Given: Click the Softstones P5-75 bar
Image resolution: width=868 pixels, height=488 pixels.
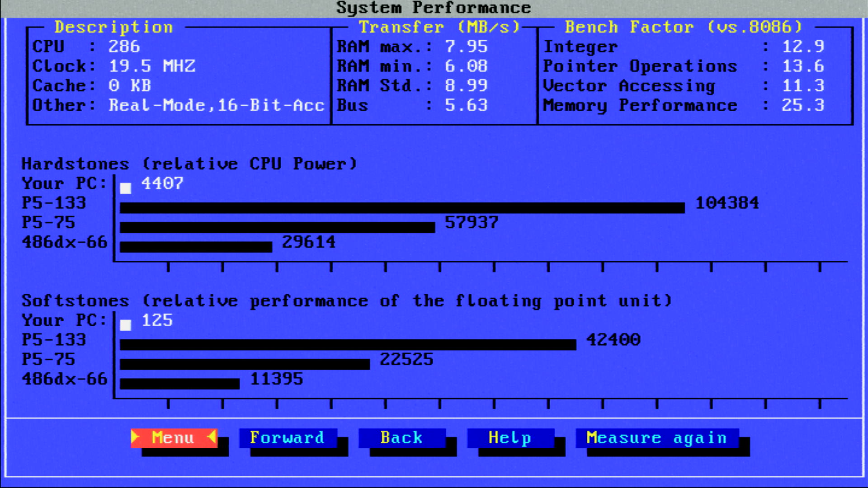Looking at the screenshot, I should pyautogui.click(x=245, y=364).
